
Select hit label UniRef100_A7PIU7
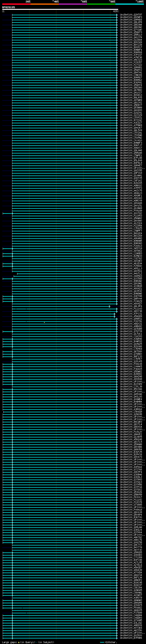131,55
